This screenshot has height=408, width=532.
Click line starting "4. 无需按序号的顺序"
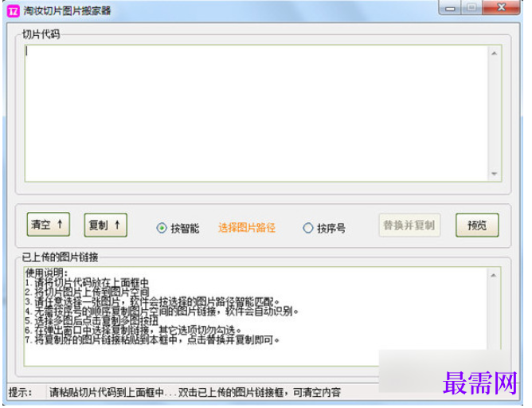(x=162, y=311)
